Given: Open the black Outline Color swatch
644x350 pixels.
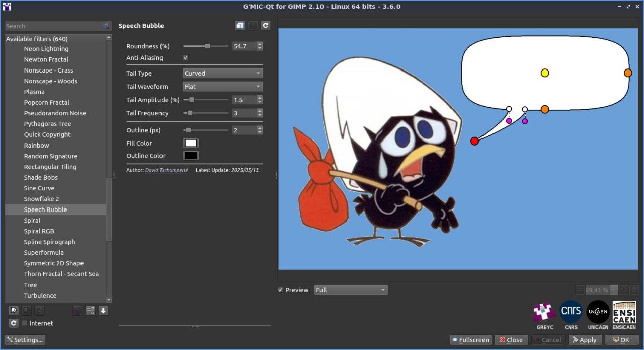Looking at the screenshot, I should (191, 156).
